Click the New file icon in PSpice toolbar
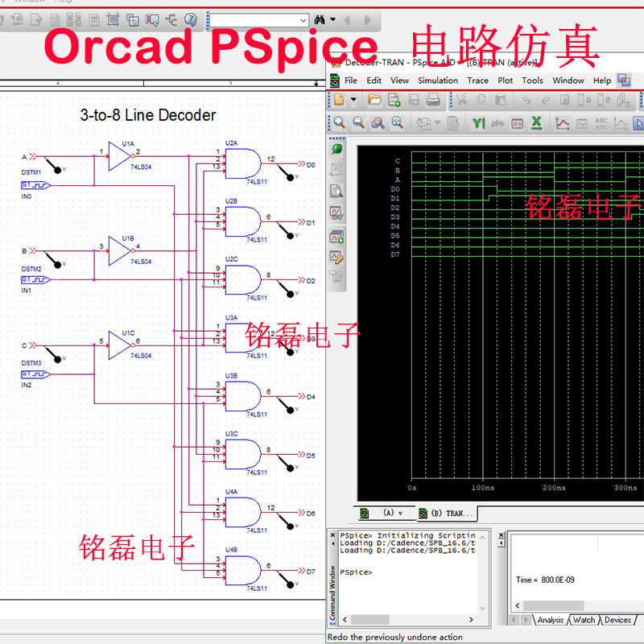644x644 pixels. [339, 100]
